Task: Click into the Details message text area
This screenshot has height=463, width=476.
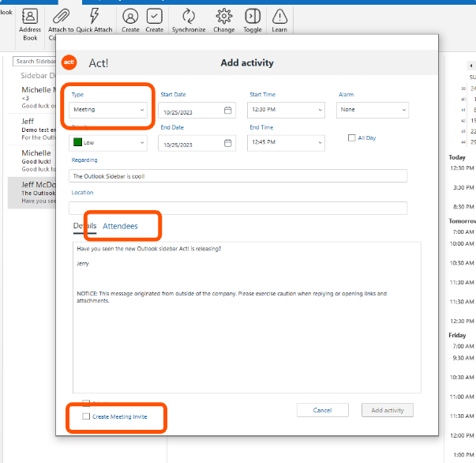Action: coord(247,318)
